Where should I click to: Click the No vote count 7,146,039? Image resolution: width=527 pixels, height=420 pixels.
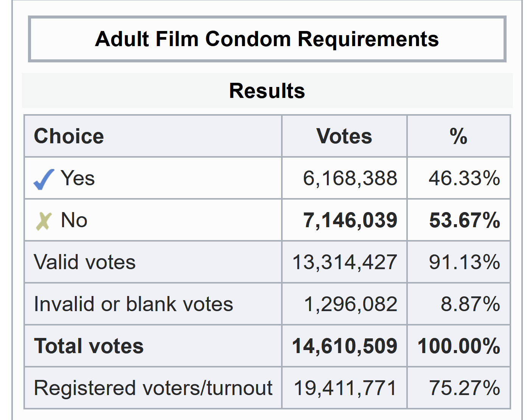click(350, 220)
